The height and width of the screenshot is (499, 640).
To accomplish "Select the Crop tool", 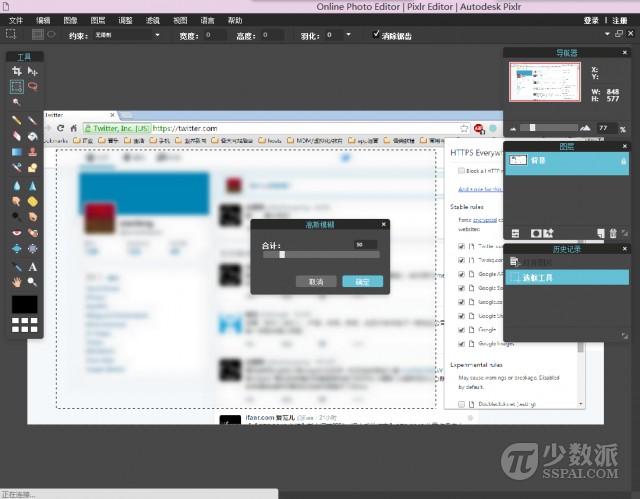I will [x=16, y=71].
